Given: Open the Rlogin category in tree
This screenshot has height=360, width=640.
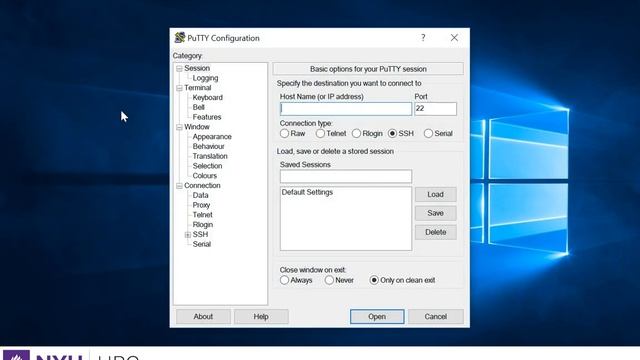Looking at the screenshot, I should (x=202, y=225).
